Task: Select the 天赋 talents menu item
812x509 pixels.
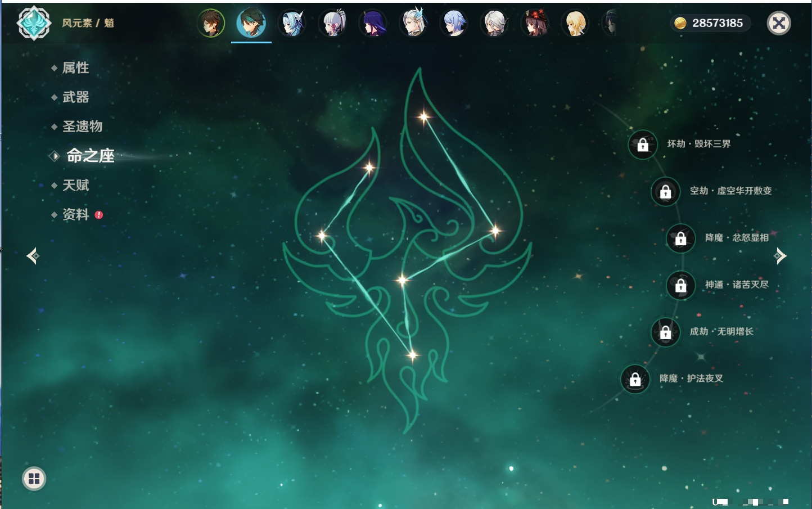Action: tap(75, 185)
